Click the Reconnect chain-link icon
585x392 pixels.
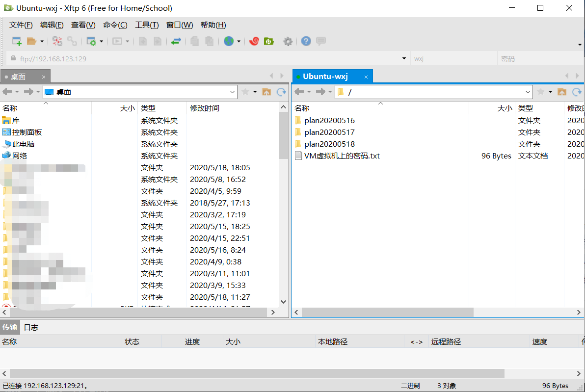point(72,41)
